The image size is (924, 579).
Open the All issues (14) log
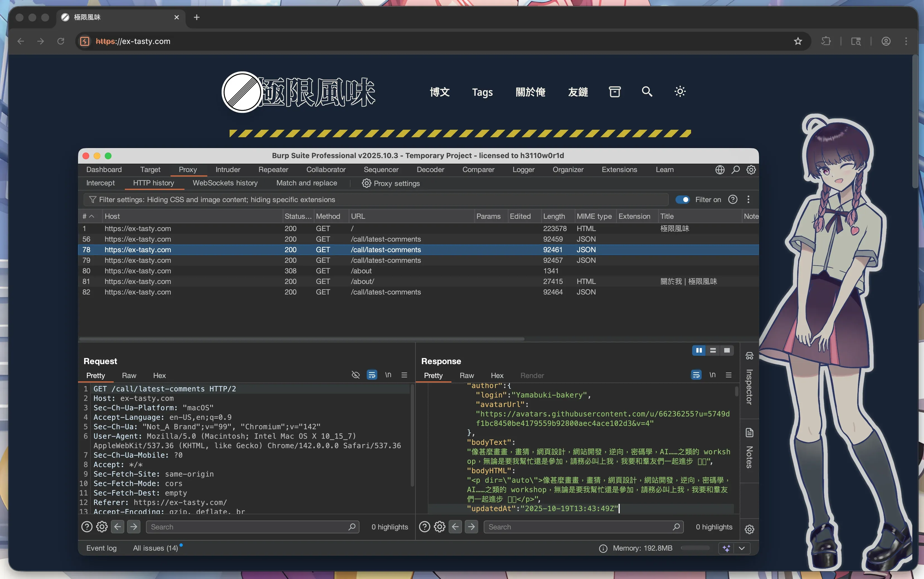click(155, 548)
